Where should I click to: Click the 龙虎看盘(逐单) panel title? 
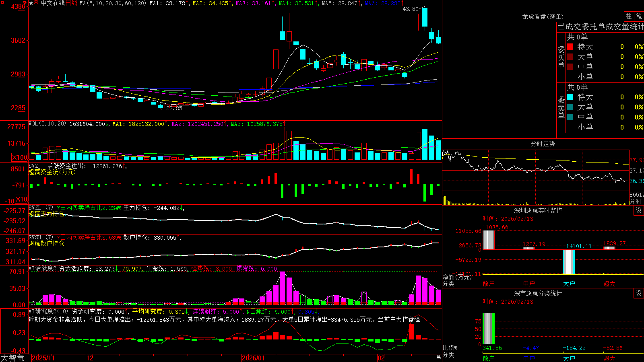543,16
